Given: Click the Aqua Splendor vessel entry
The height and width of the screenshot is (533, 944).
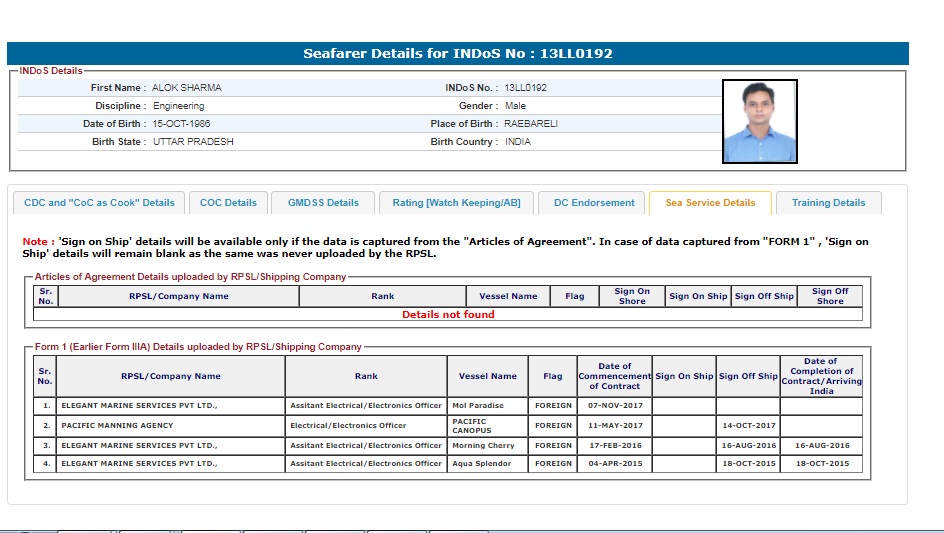Looking at the screenshot, I should point(482,464).
